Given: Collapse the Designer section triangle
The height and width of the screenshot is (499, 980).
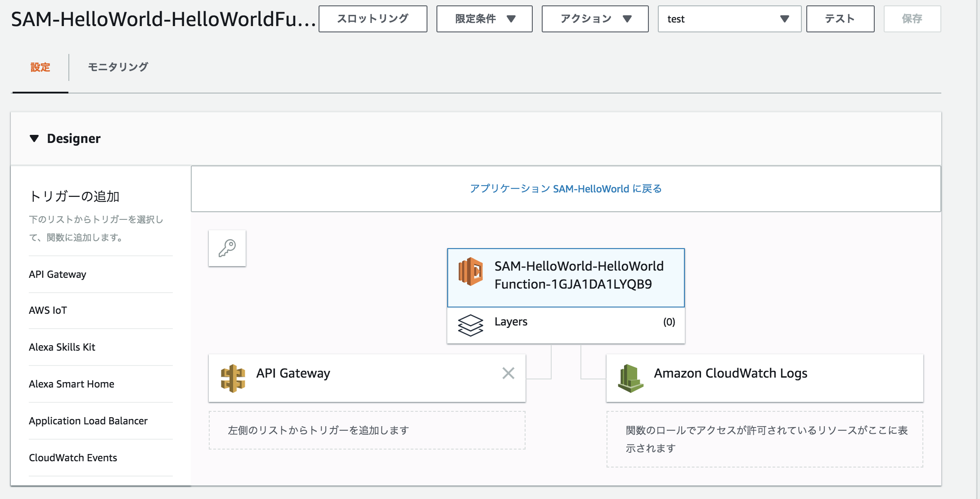Looking at the screenshot, I should coord(34,138).
